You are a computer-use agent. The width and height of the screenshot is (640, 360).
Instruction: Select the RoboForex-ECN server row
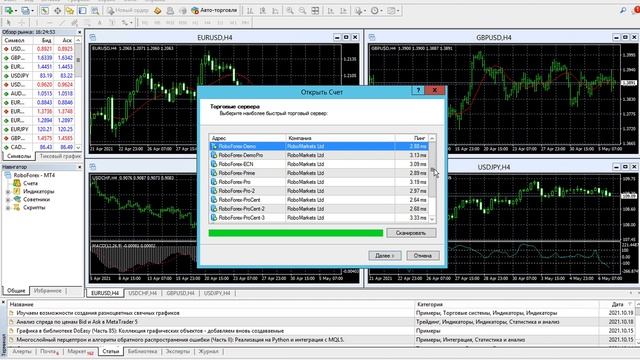[x=319, y=164]
